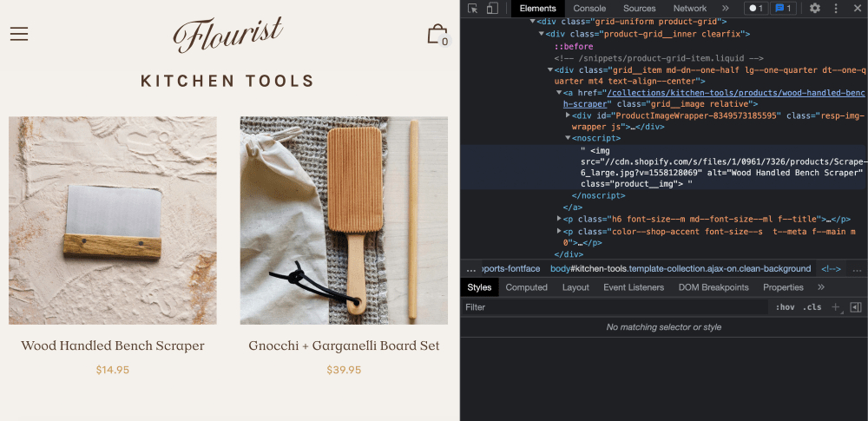Collapse the grid__item div node
The height and width of the screenshot is (421, 868).
click(550, 70)
